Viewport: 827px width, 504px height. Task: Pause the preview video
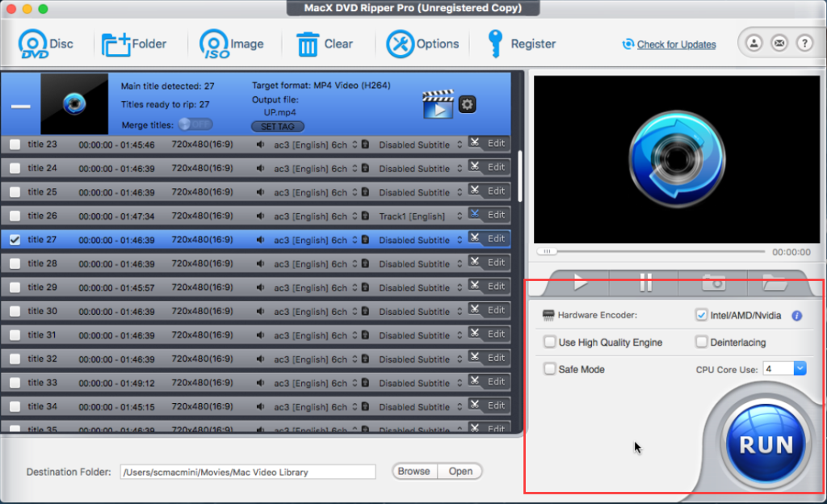[x=645, y=283]
